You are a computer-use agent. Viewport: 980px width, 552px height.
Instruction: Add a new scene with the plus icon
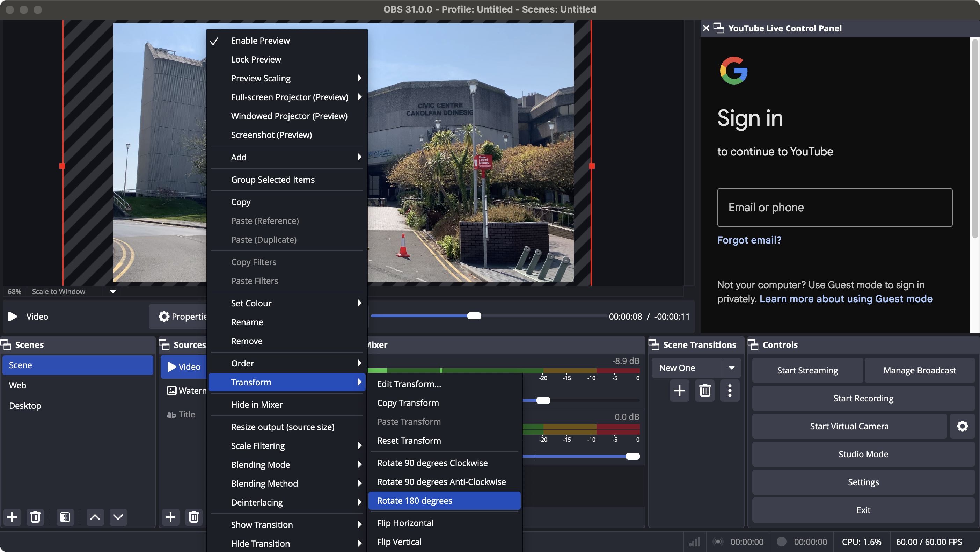pos(12,517)
